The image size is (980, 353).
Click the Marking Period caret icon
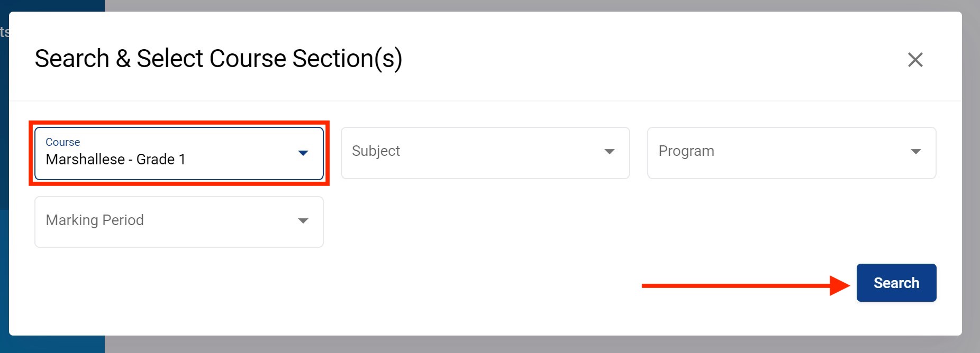tap(303, 221)
